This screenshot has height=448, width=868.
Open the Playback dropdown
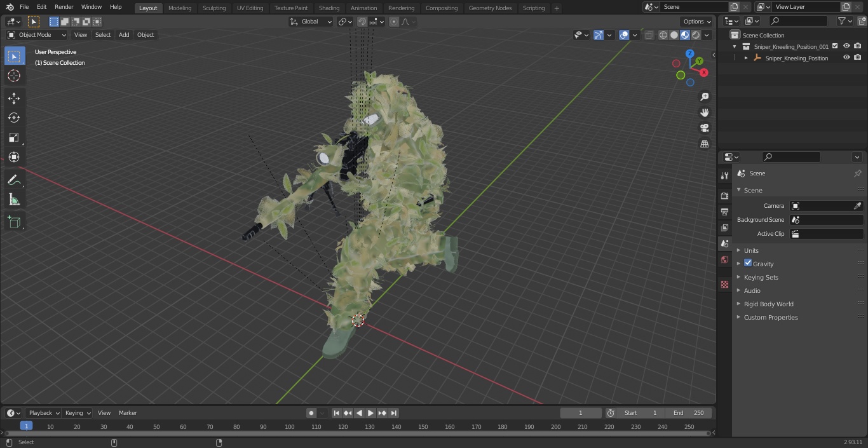pyautogui.click(x=43, y=413)
